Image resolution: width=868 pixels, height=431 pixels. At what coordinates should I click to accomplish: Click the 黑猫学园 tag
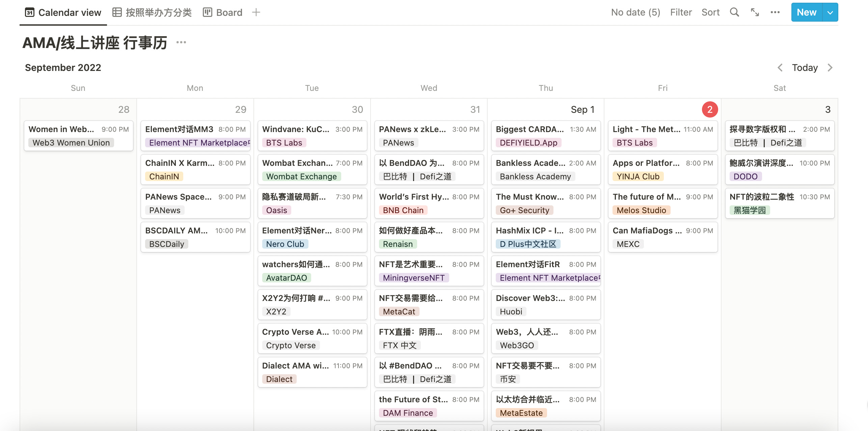(750, 210)
